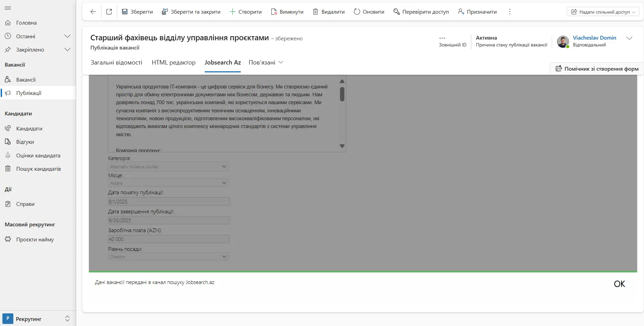Click Надати спільний доступ button
Screen dimensions: 644x326
602,11
